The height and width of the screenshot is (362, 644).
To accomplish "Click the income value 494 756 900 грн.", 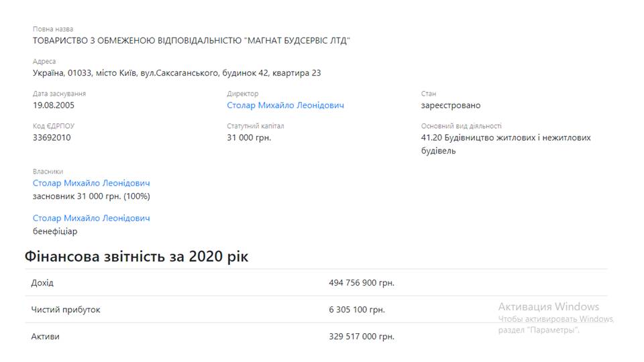I will [x=362, y=283].
